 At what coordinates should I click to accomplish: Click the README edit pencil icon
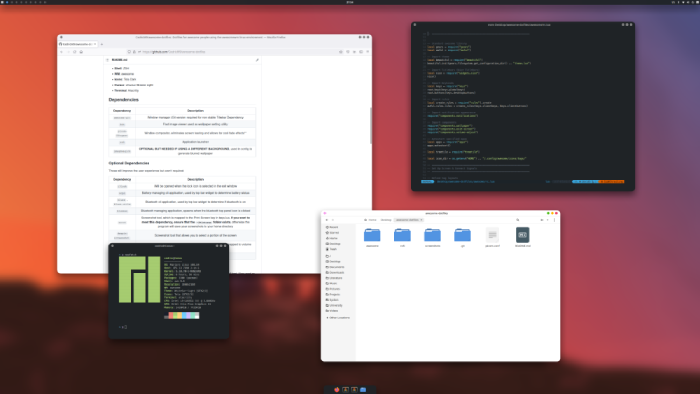[x=257, y=60]
